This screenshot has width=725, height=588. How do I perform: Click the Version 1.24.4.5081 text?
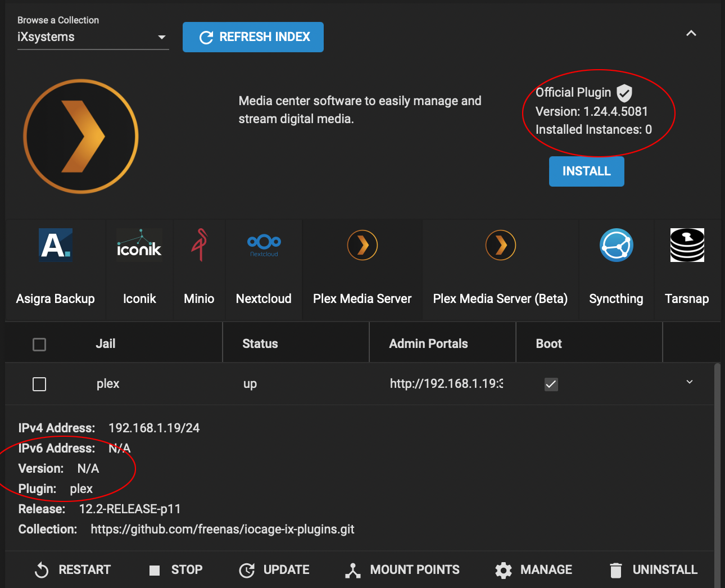click(592, 112)
